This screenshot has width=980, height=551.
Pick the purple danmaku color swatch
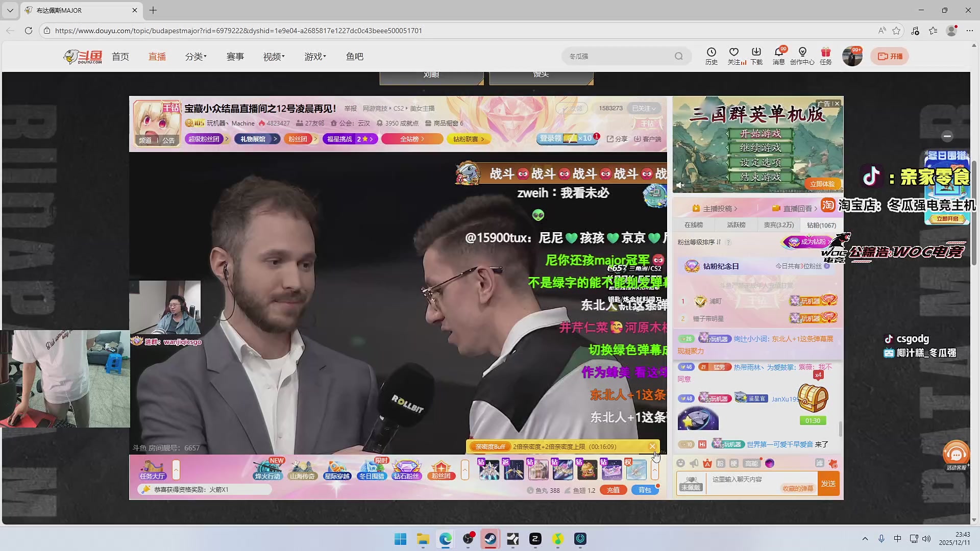770,463
